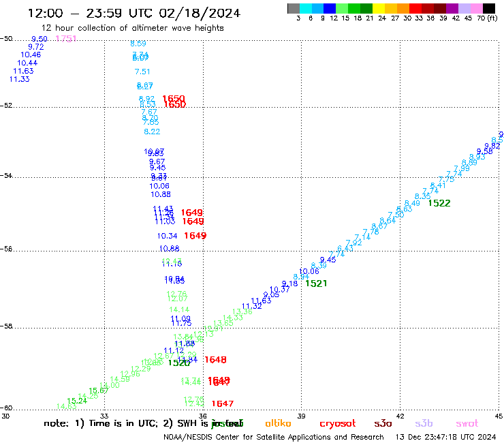Select the wave height value 11.33
504x443 pixels.
tap(19, 79)
